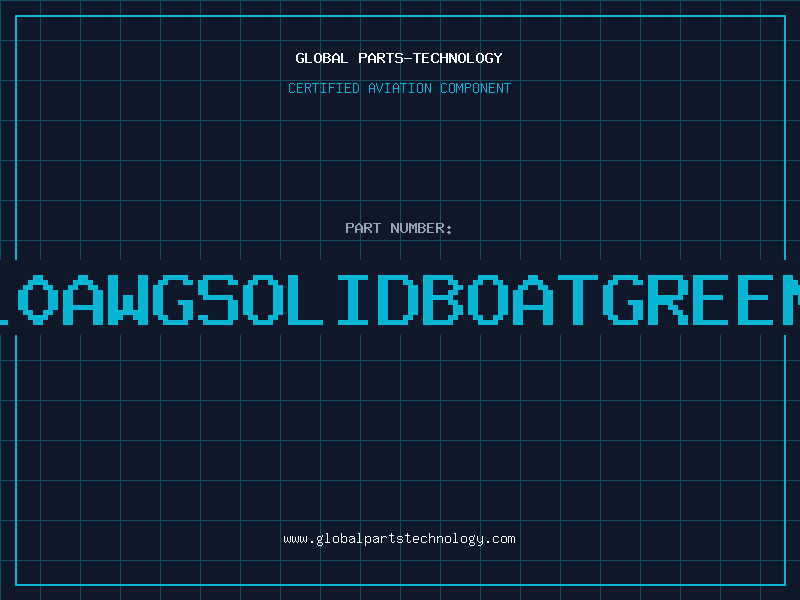Click the word CERTIFIED in the subtitle
The width and height of the screenshot is (800, 600).
pyautogui.click(x=323, y=88)
